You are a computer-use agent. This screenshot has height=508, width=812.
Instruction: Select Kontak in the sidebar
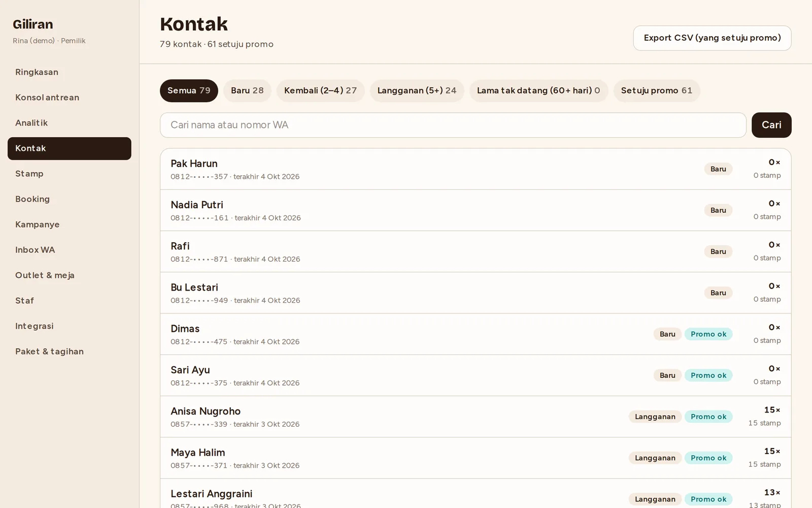coord(70,148)
